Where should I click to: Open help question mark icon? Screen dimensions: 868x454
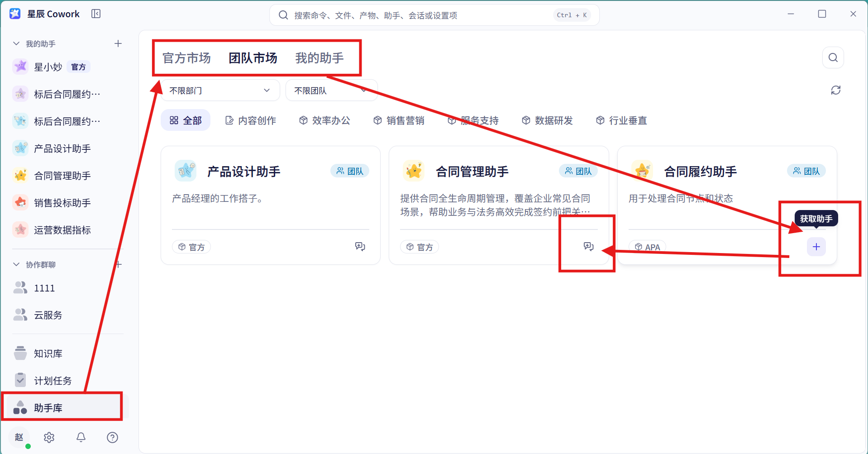point(112,437)
